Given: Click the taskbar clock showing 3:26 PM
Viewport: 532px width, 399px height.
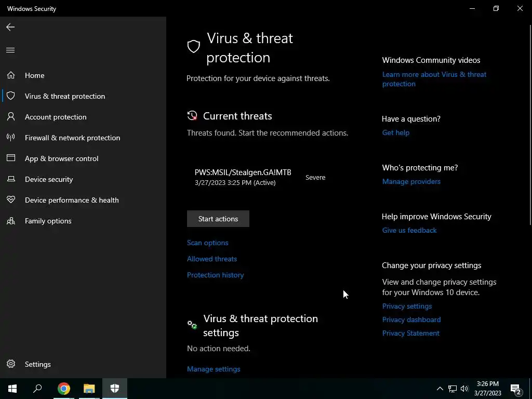Looking at the screenshot, I should (487, 389).
